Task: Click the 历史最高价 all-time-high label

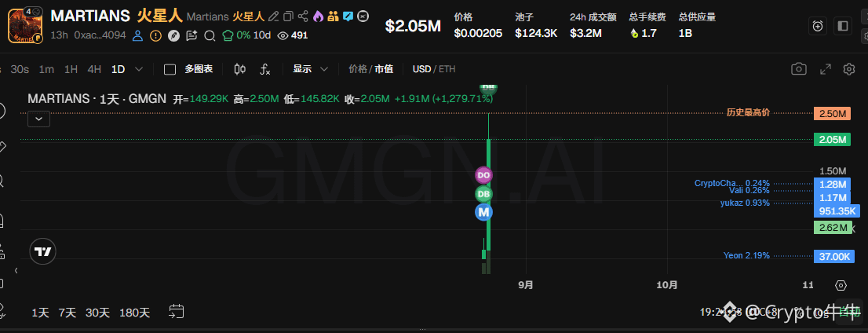Action: 748,113
